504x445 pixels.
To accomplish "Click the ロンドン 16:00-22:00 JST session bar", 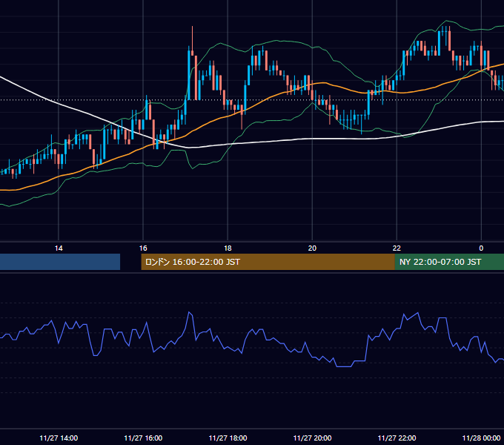I will tap(268, 262).
